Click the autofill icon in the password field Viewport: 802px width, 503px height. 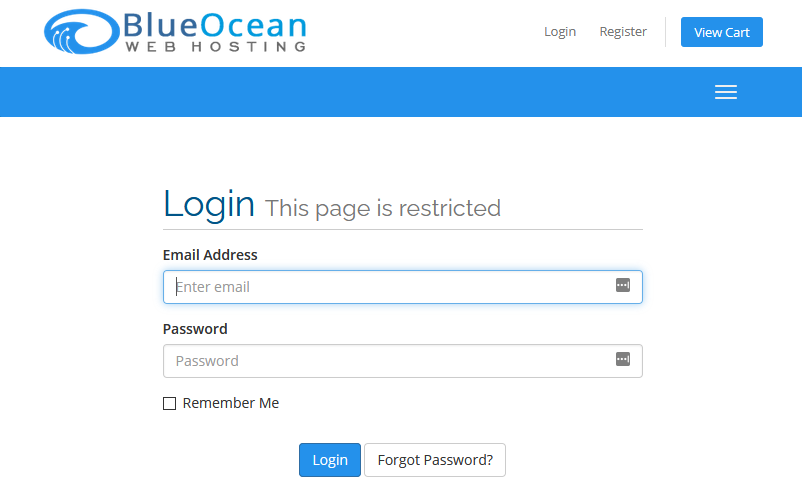623,360
